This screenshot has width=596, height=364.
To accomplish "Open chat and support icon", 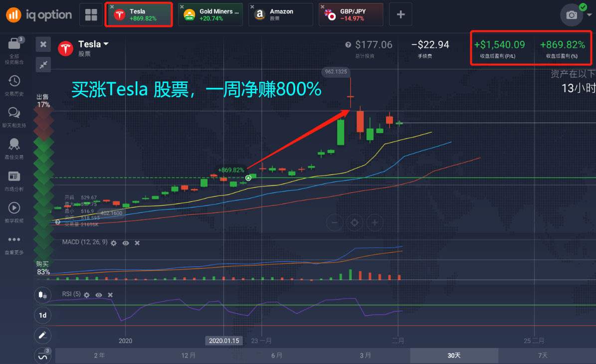I will pyautogui.click(x=14, y=113).
